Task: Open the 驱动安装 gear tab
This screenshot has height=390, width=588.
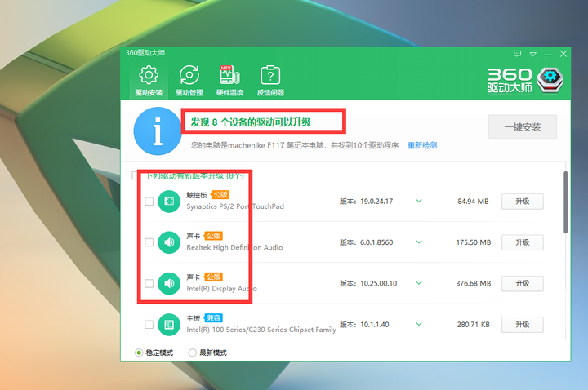Action: [x=149, y=81]
